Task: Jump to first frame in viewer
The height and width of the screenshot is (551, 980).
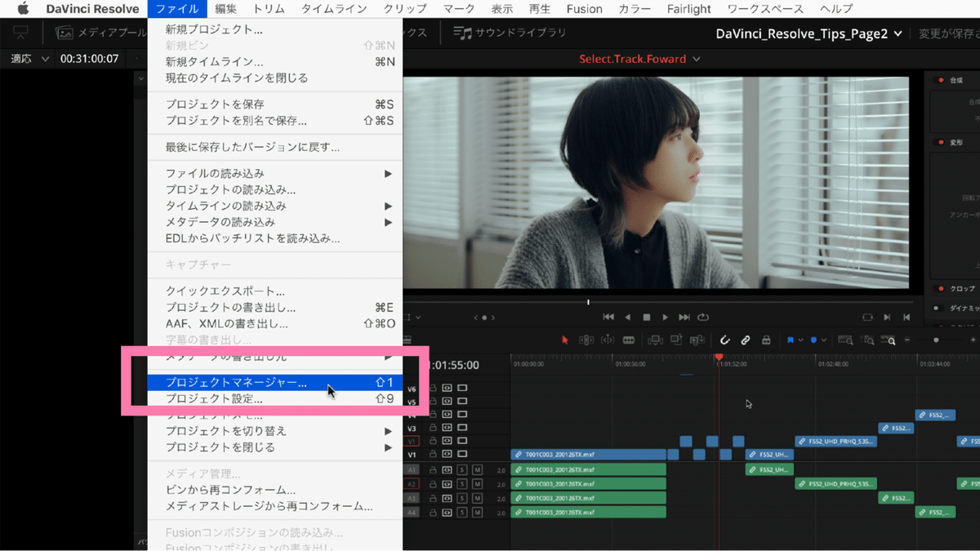Action: pos(608,317)
